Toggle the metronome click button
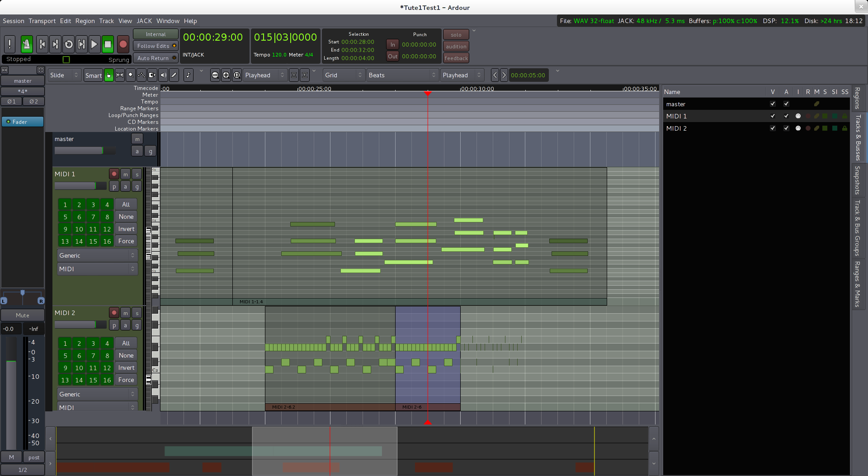Image resolution: width=868 pixels, height=476 pixels. pyautogui.click(x=27, y=44)
